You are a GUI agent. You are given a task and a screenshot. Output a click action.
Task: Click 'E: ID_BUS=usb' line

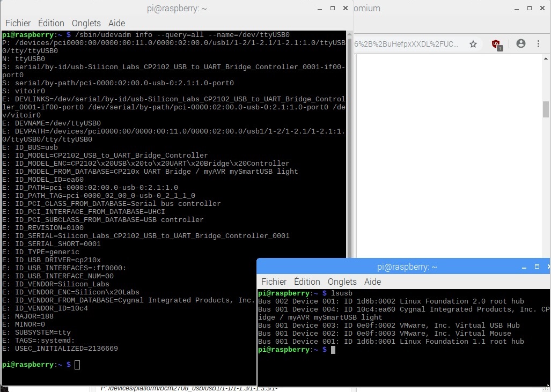(30, 147)
